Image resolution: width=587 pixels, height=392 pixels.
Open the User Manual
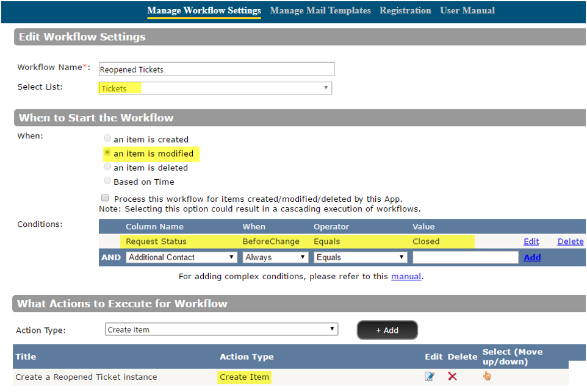(467, 10)
